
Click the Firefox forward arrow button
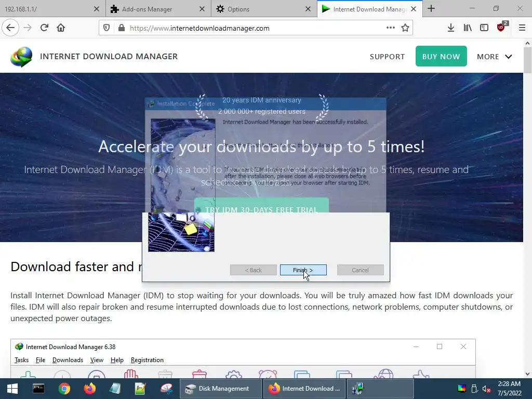point(28,28)
